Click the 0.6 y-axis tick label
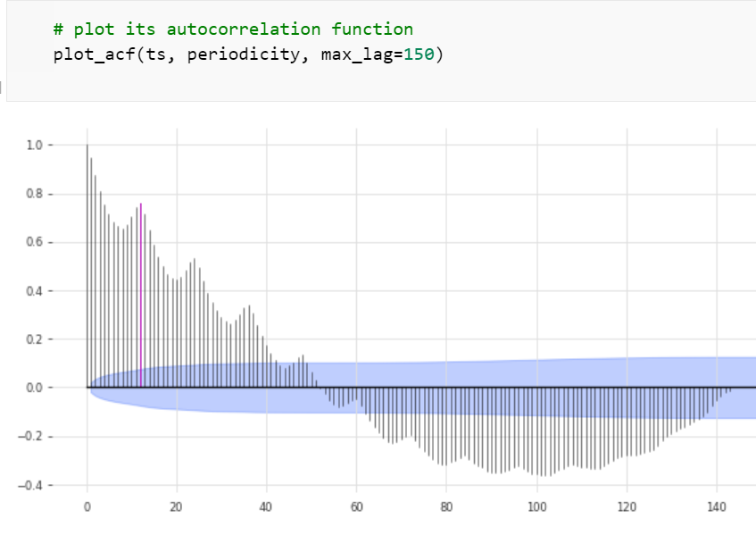Image resolution: width=756 pixels, height=560 pixels. click(x=34, y=242)
